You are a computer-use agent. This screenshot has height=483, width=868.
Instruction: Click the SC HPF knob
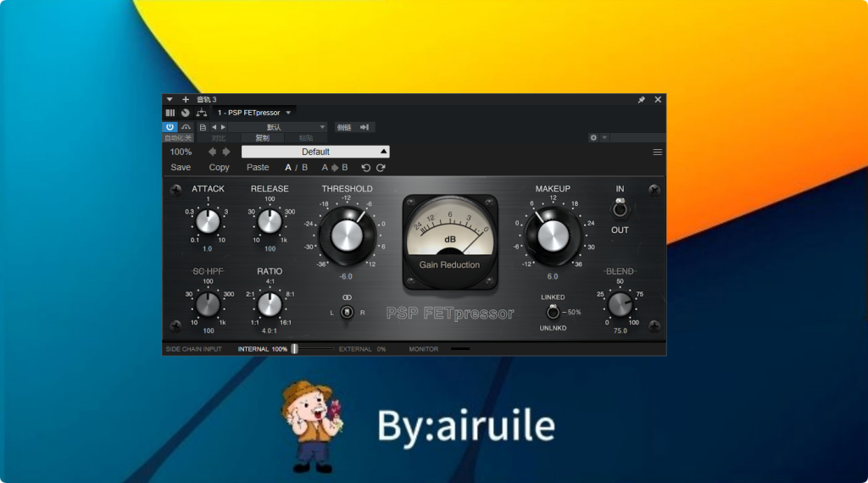click(x=209, y=304)
